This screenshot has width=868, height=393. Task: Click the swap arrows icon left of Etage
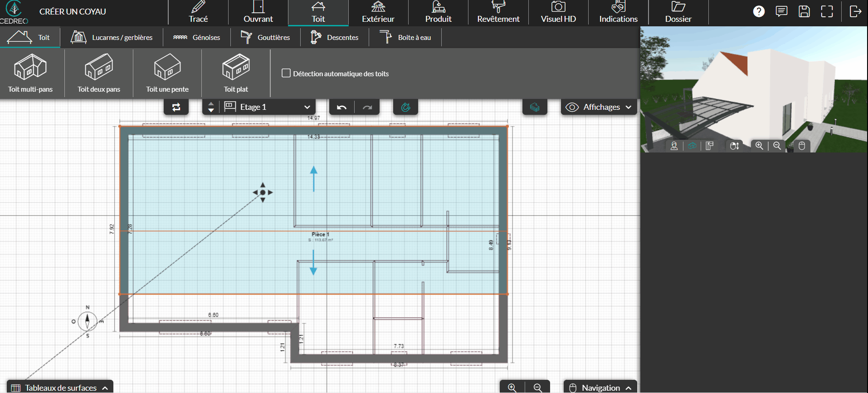pyautogui.click(x=176, y=107)
